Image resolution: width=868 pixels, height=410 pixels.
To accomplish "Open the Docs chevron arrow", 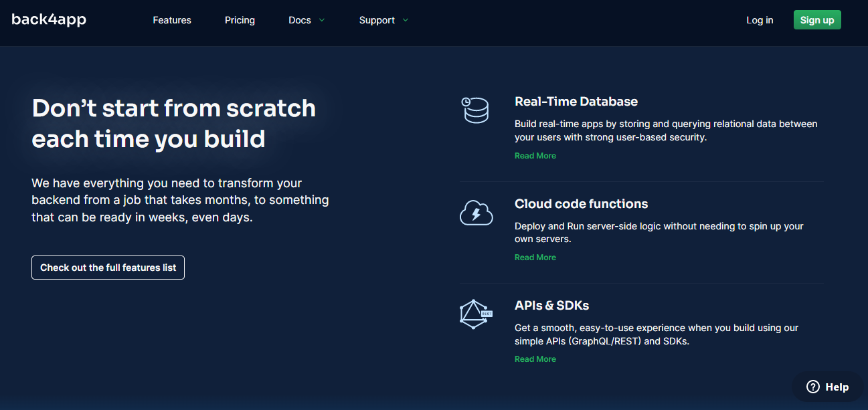I will (321, 20).
